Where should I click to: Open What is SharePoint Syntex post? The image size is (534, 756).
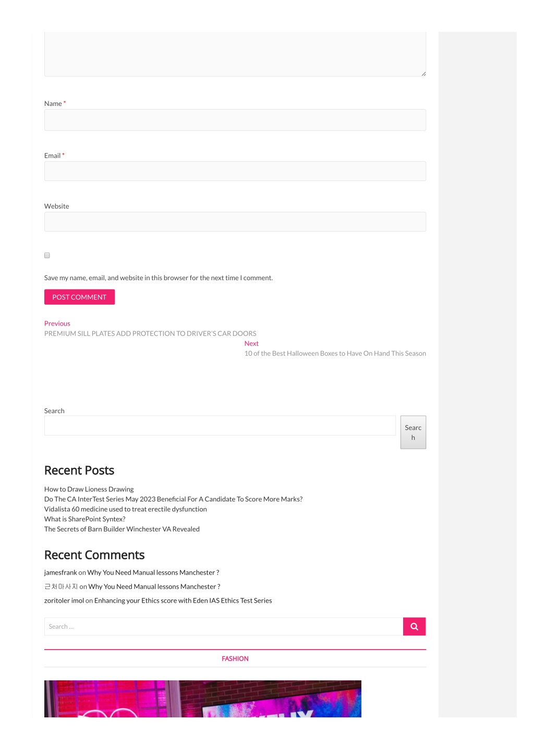click(85, 519)
